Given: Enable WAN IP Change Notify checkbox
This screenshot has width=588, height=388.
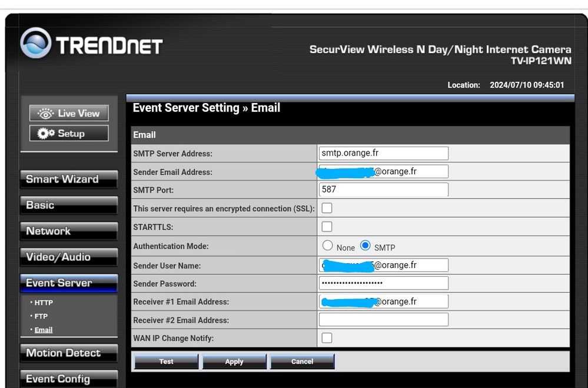Looking at the screenshot, I should coord(327,338).
